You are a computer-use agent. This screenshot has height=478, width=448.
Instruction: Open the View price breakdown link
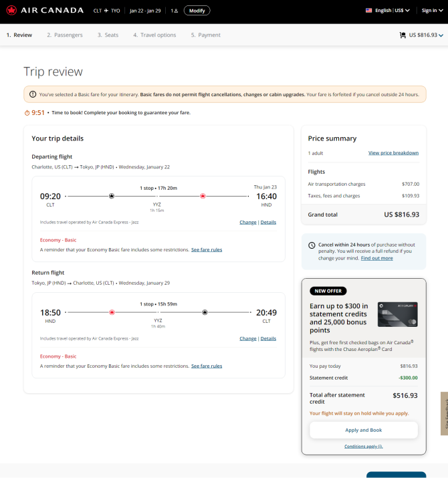393,153
